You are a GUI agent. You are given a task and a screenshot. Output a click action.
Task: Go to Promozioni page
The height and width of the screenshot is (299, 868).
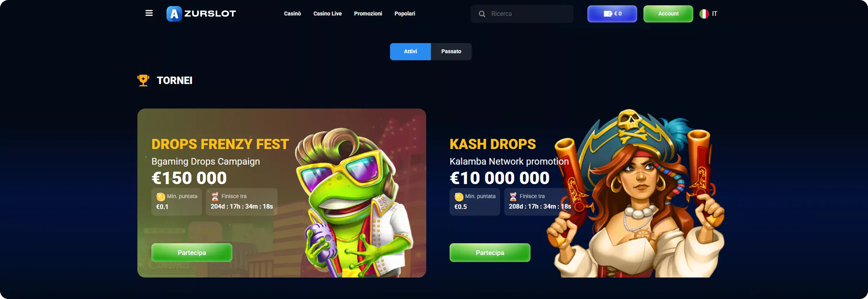pyautogui.click(x=368, y=14)
